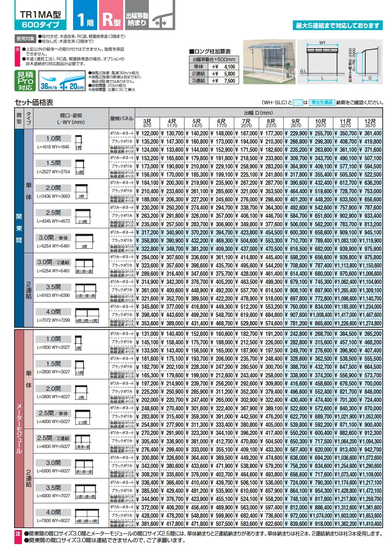
Task: Click the L=6163 WY=6390 row label
Action: pyautogui.click(x=53, y=295)
